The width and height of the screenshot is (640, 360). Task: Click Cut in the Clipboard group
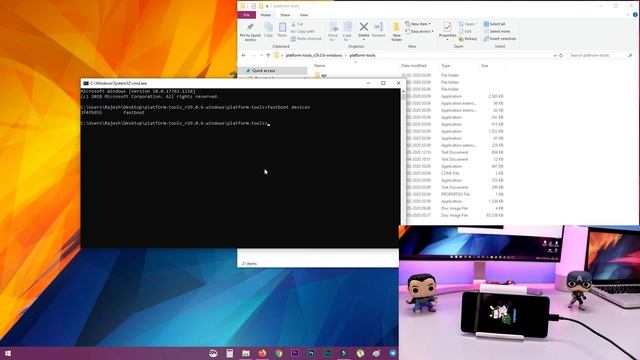coord(297,24)
